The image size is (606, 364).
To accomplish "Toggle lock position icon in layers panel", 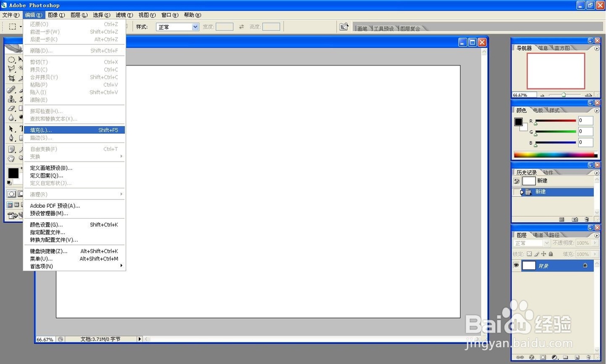I will (544, 254).
